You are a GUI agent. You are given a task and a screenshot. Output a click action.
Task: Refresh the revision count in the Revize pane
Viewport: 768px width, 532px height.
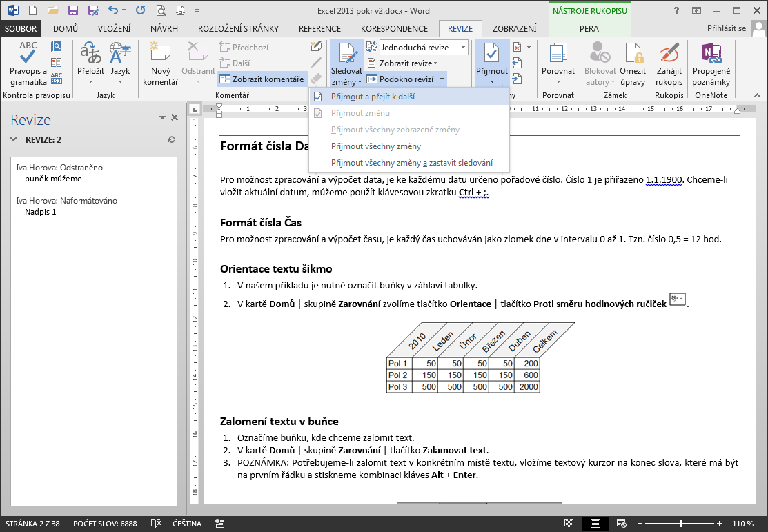tap(171, 139)
